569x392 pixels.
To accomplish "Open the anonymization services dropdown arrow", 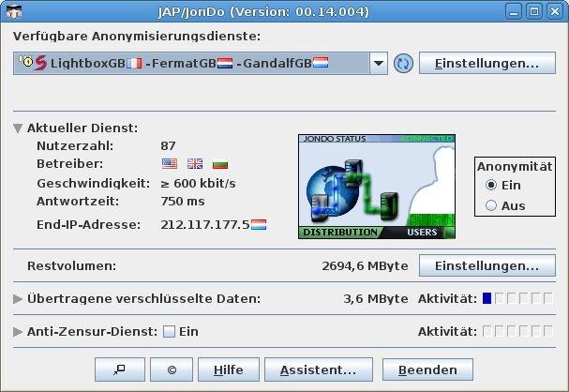I will click(379, 64).
